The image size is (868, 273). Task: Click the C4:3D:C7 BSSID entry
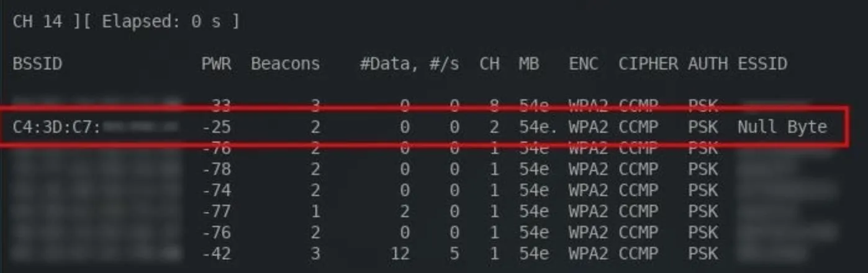57,127
